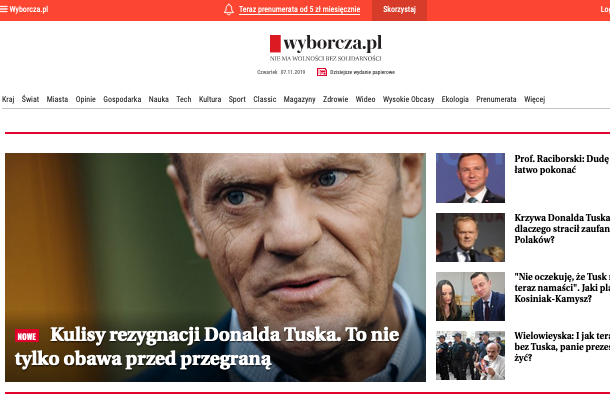This screenshot has width=610, height=407.
Task: Open the Świat section
Action: 30,99
